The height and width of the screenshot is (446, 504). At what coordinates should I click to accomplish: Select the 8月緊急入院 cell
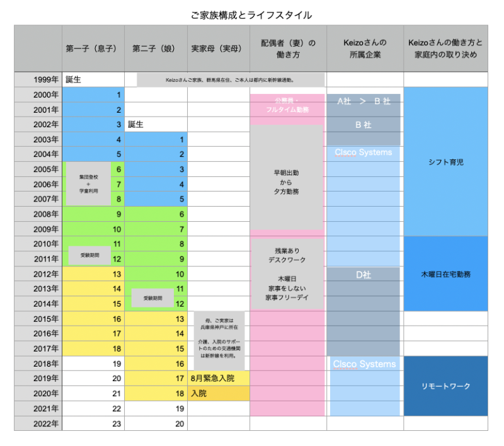coord(218,379)
